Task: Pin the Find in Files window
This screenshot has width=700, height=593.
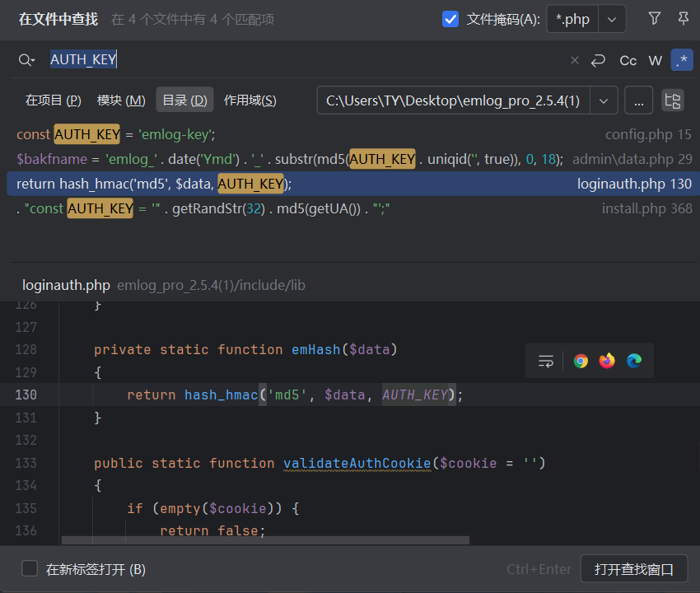Action: point(683,19)
